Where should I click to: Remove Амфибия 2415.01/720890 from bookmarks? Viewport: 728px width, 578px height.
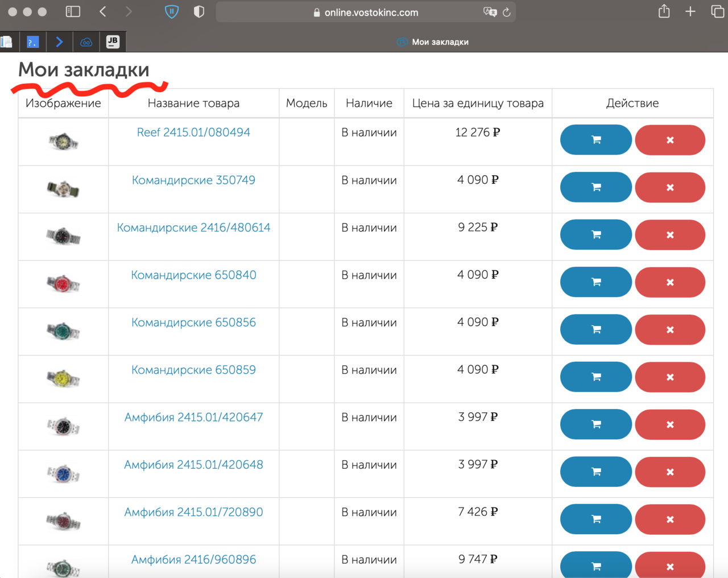(x=670, y=519)
